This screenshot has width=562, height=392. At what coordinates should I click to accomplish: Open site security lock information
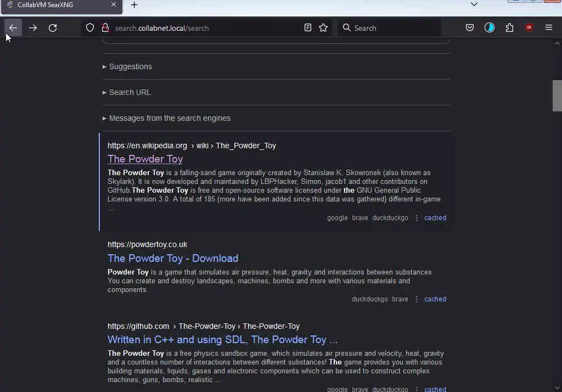(x=105, y=27)
